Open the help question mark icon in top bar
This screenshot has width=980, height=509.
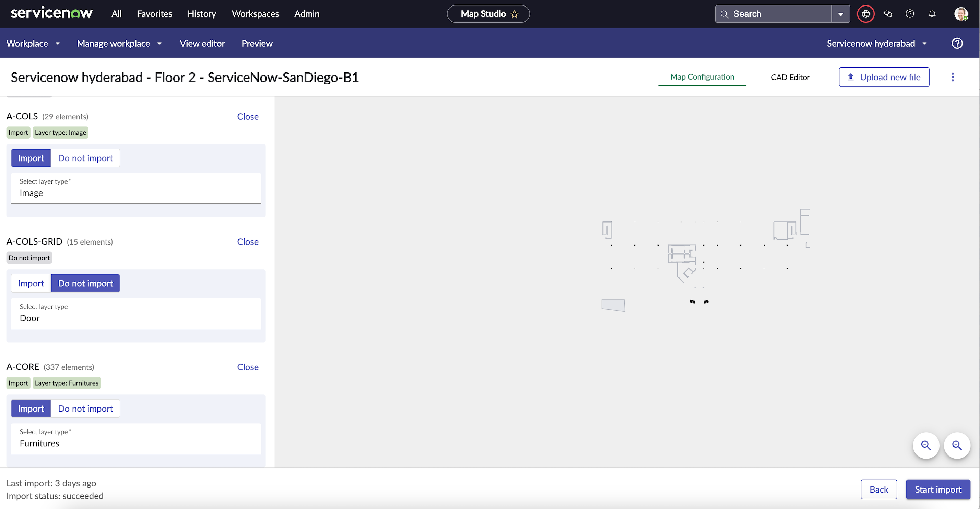pyautogui.click(x=910, y=14)
